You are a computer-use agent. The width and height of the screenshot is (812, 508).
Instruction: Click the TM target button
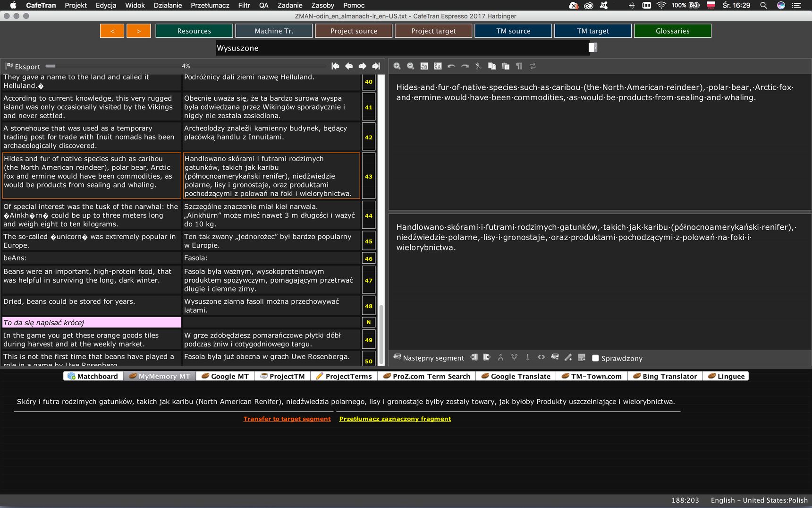click(593, 31)
